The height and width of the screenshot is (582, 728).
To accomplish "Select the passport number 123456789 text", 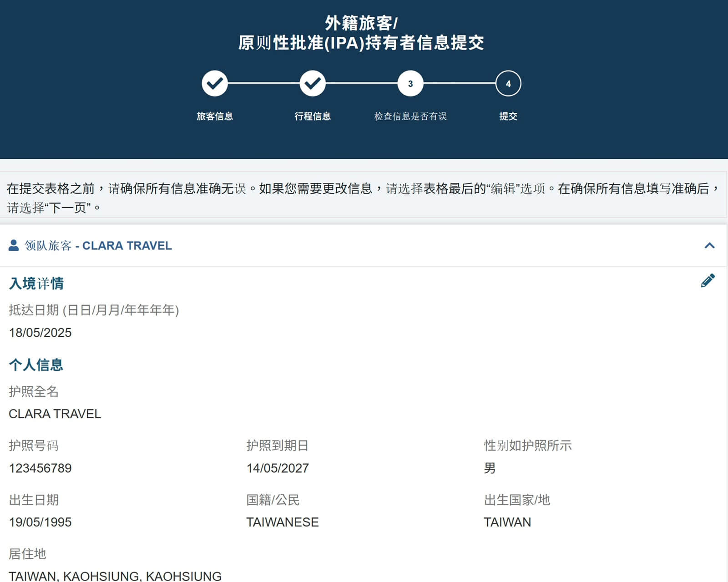I will (40, 468).
